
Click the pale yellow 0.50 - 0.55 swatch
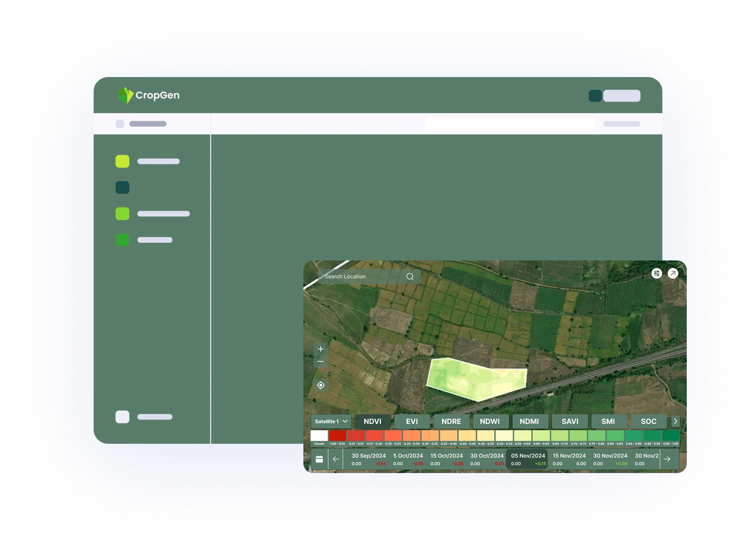[504, 435]
